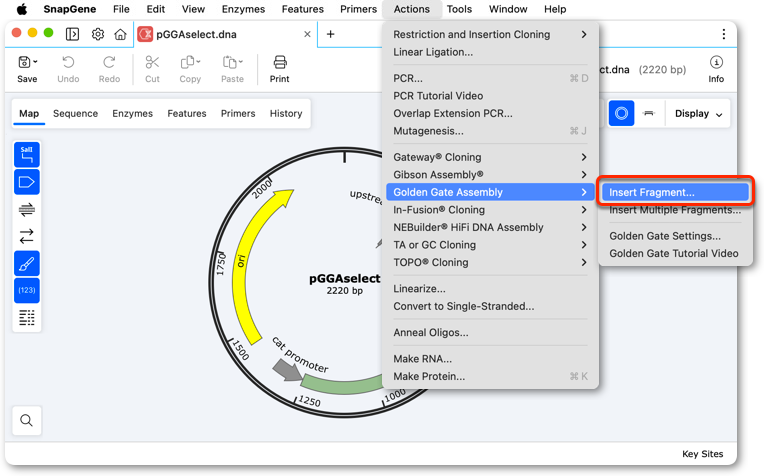Viewport: 764px width, 476px height.
Task: Click the dotted lines layout side icon
Action: click(27, 318)
